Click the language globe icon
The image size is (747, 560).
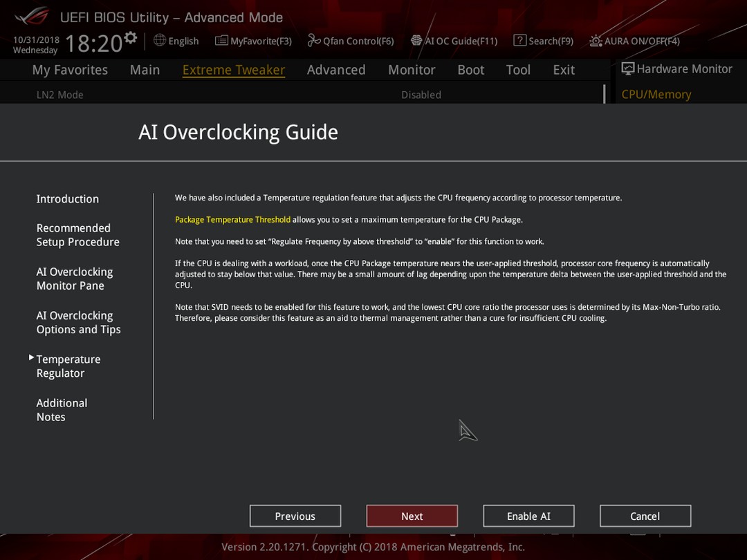[160, 41]
